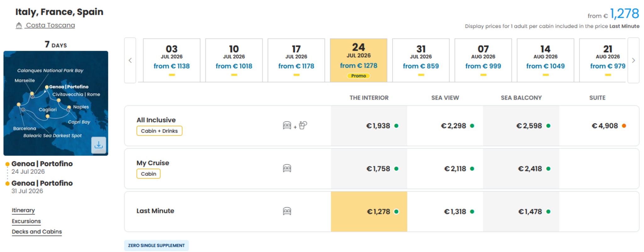Open the Excursions link

tap(26, 221)
